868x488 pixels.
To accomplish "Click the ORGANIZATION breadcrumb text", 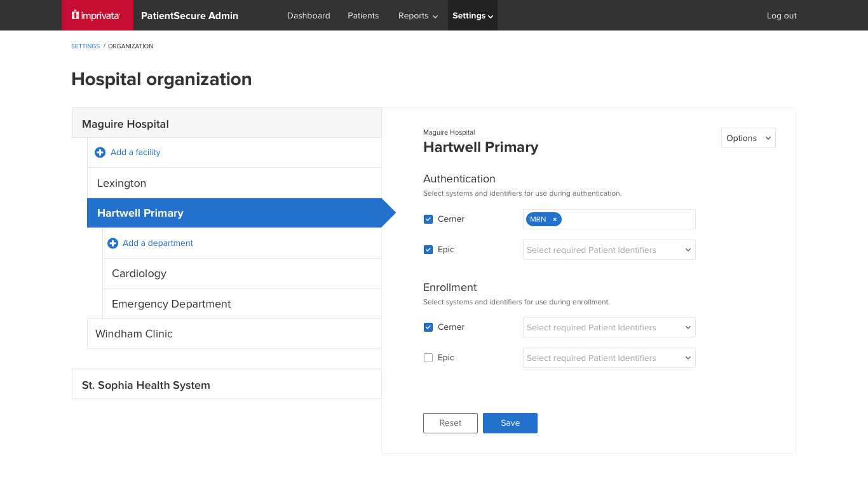I will tap(130, 46).
